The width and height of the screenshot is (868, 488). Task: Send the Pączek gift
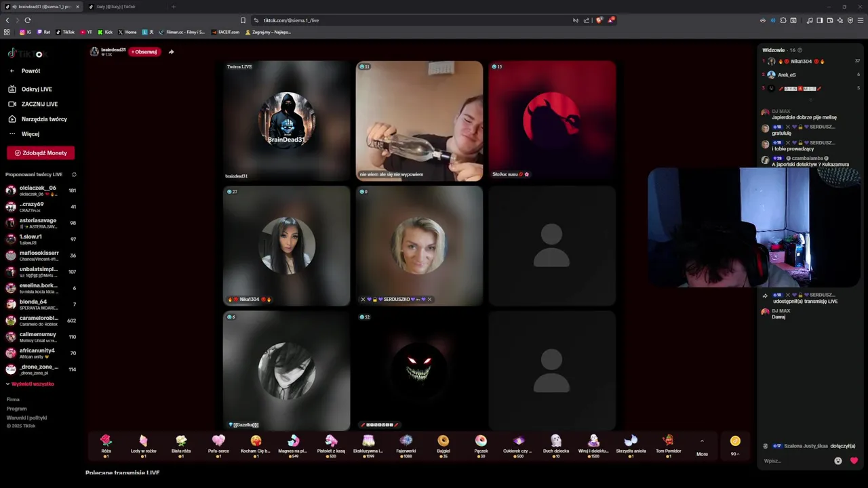click(x=481, y=446)
